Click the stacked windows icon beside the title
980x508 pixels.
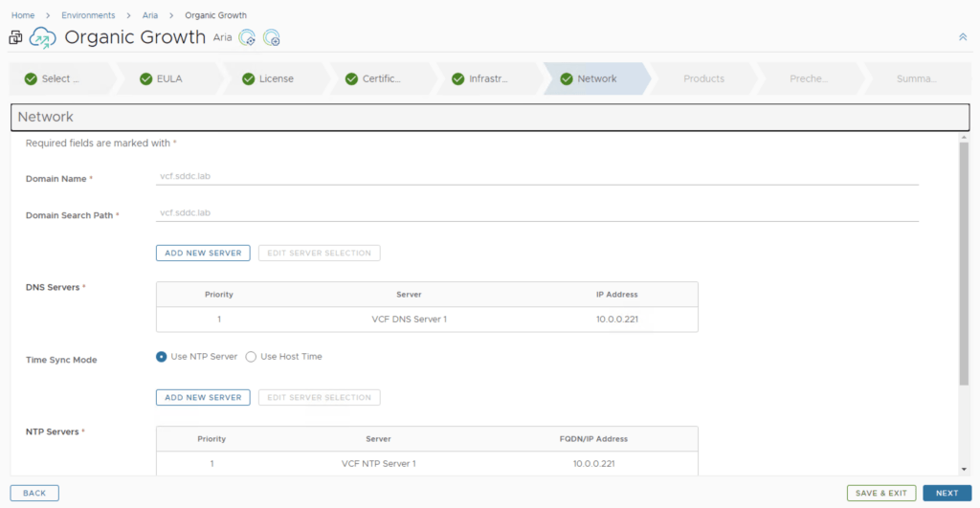point(15,38)
